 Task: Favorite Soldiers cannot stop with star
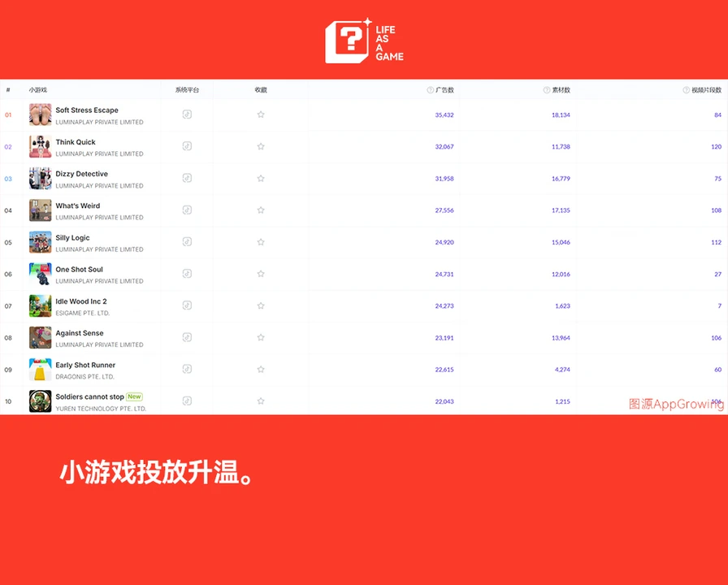(x=261, y=401)
